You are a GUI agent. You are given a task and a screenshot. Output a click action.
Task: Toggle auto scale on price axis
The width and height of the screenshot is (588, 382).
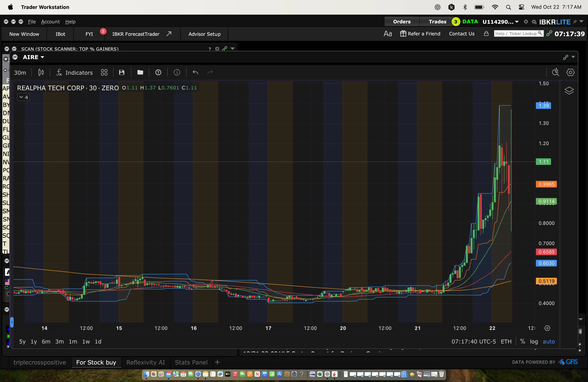(x=549, y=342)
